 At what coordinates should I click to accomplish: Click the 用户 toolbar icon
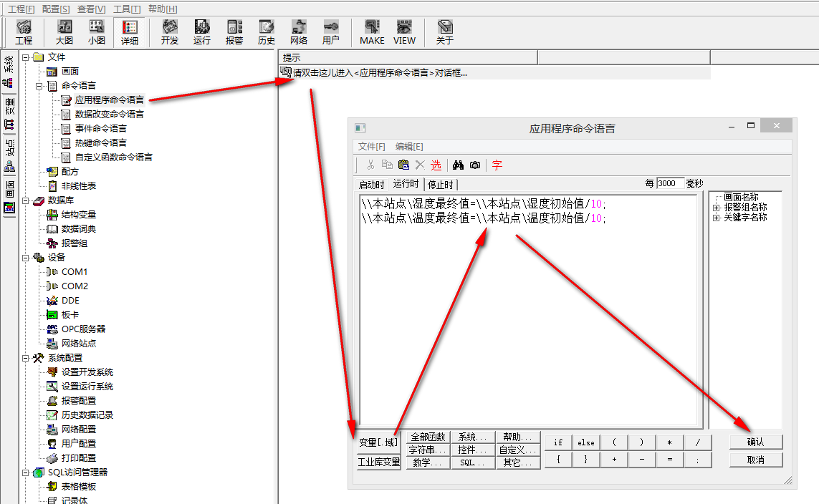pyautogui.click(x=330, y=32)
